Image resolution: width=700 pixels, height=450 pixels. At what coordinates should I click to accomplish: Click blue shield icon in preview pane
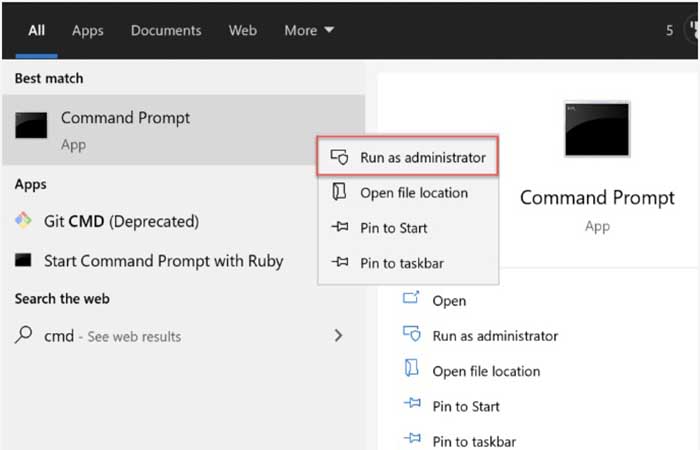tap(412, 333)
